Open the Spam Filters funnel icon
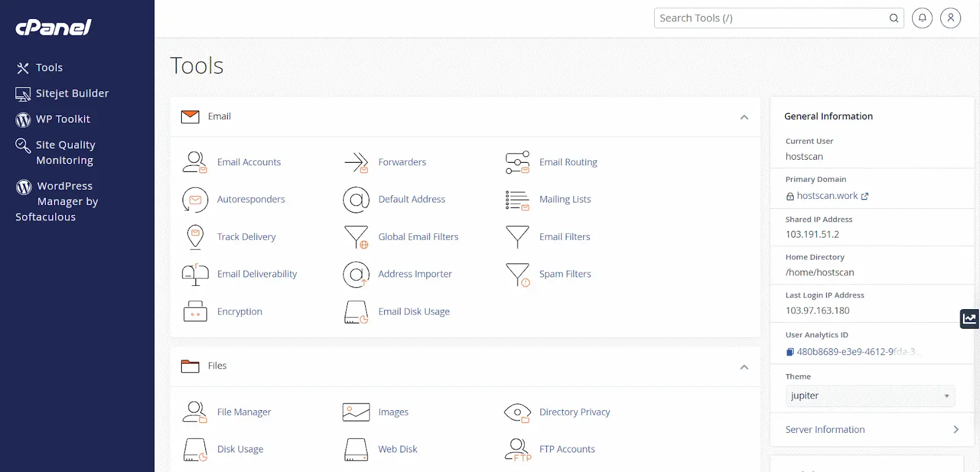 518,274
